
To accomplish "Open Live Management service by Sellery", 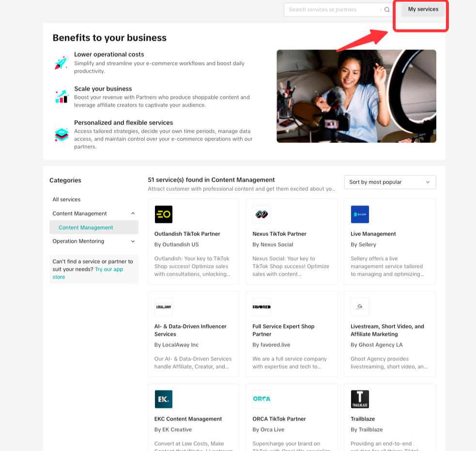I will [373, 233].
